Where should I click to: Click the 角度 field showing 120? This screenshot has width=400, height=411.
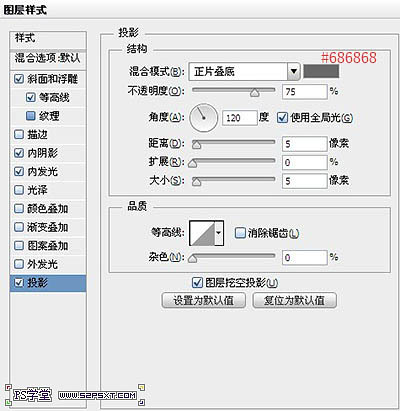(240, 118)
